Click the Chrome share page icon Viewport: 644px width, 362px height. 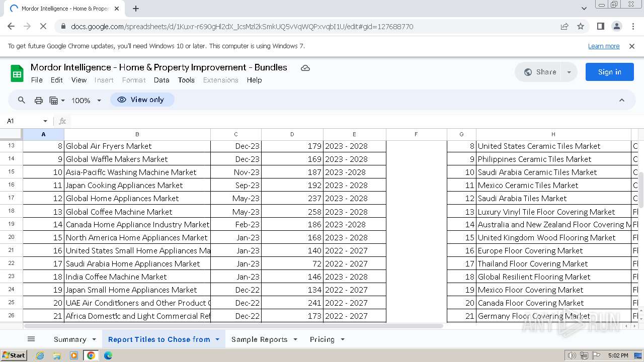[565, 26]
